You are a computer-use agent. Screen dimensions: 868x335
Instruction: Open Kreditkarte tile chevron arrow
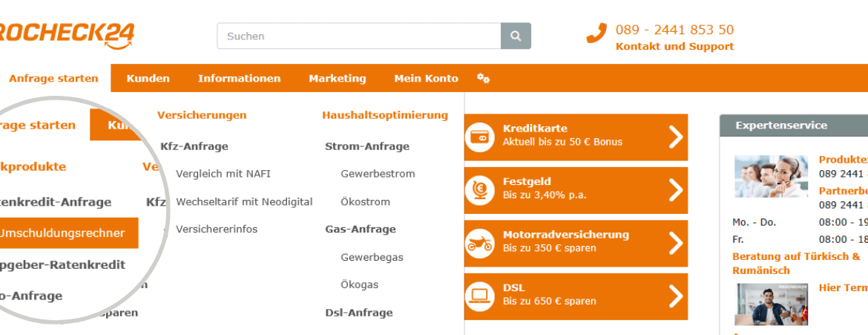pos(675,137)
